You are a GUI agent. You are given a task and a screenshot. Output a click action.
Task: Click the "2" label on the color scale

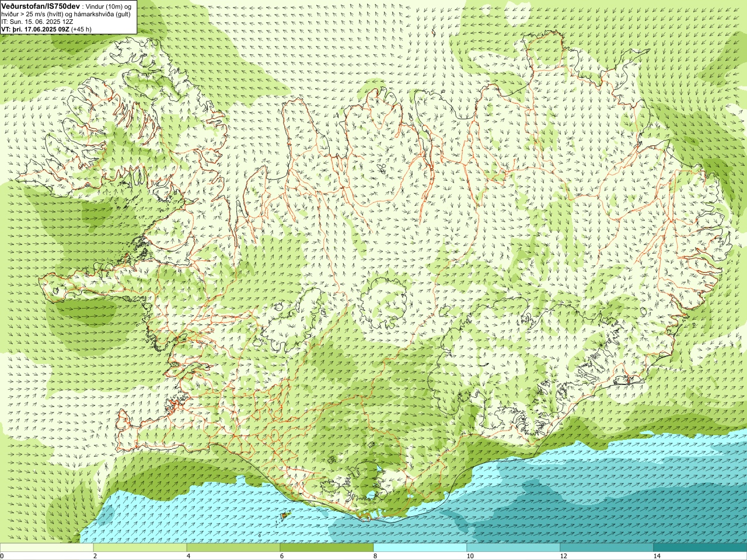click(95, 556)
